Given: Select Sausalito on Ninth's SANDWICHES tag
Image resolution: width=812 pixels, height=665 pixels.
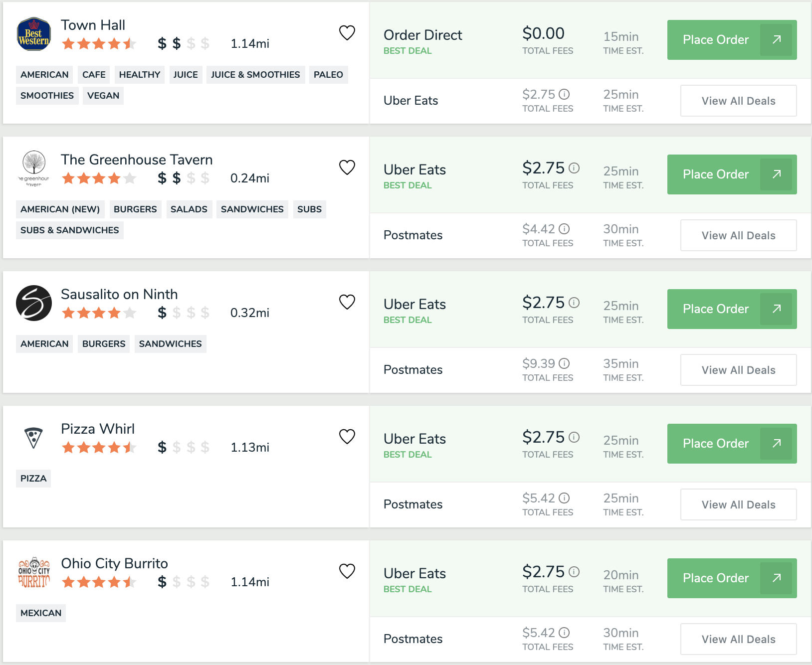Looking at the screenshot, I should [171, 344].
